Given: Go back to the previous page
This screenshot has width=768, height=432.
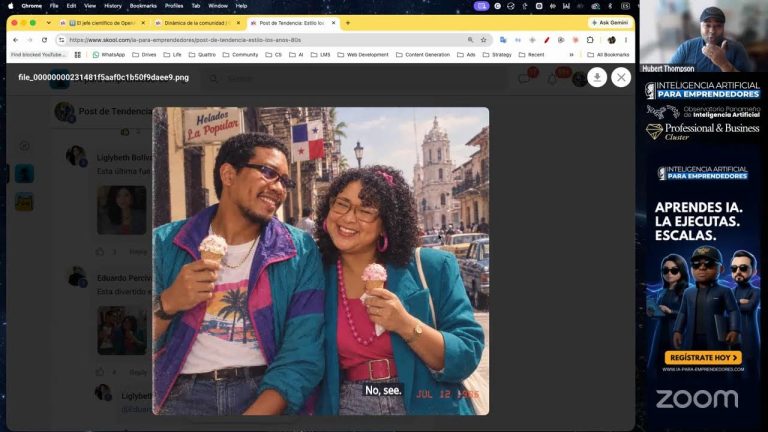Looking at the screenshot, I should tap(16, 40).
